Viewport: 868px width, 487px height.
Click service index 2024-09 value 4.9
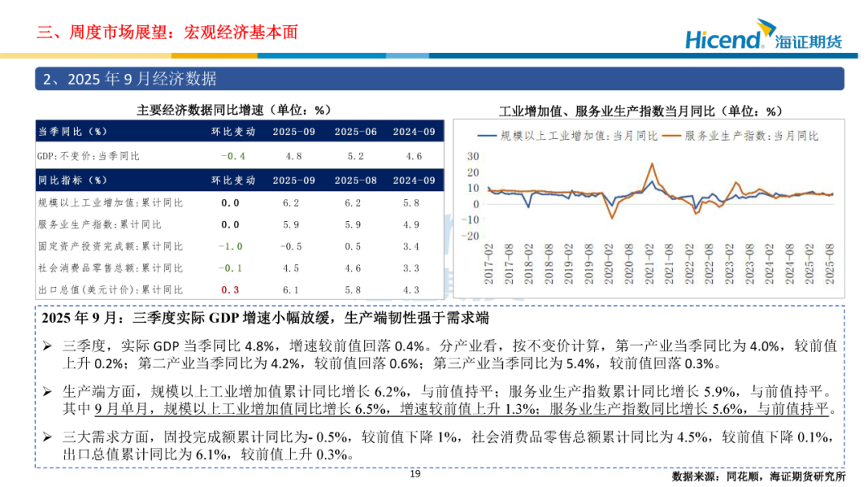click(x=411, y=225)
